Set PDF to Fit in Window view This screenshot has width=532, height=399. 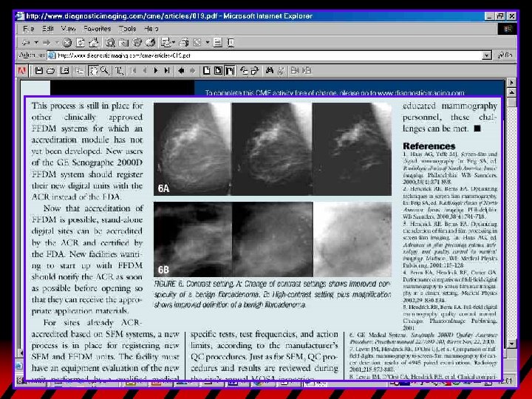(x=218, y=71)
